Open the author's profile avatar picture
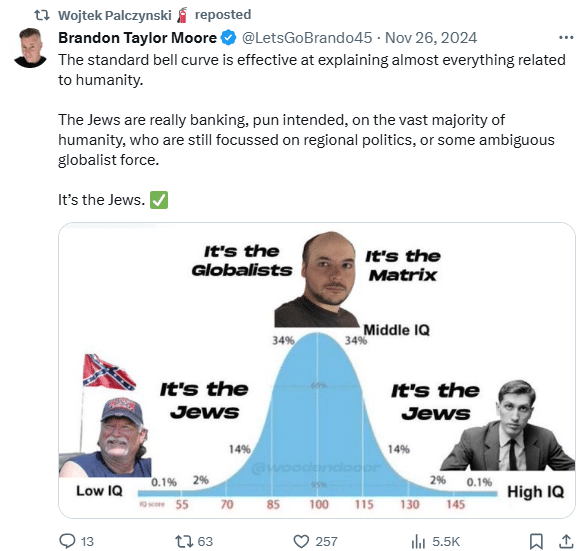586x551 pixels. (x=30, y=47)
